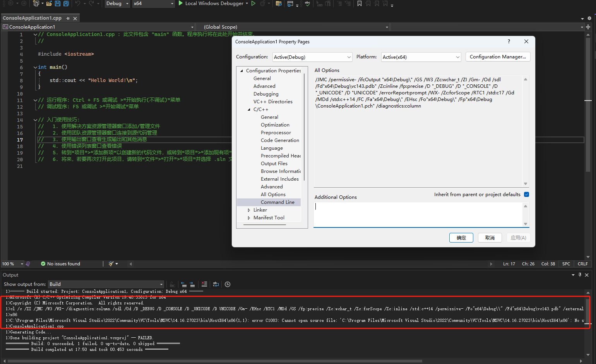Close the Output pane
Screen dimensions: 596x364
tap(587, 275)
